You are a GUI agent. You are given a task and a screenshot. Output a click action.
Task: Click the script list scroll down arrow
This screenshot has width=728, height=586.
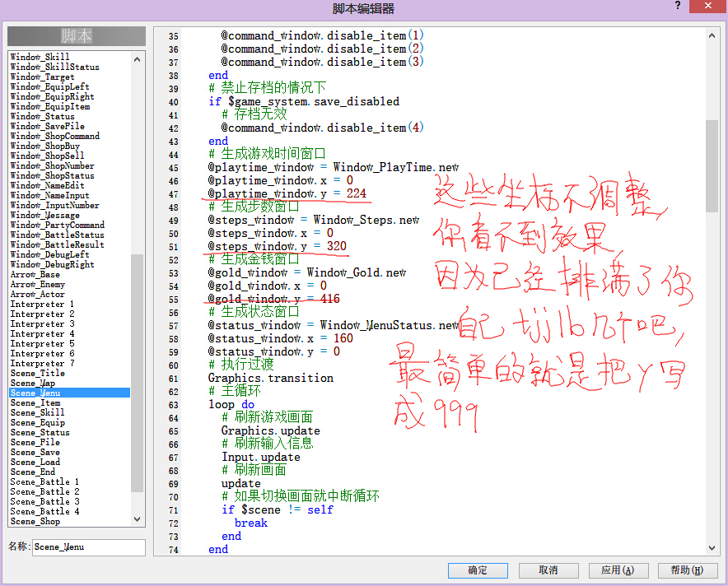[x=137, y=519]
